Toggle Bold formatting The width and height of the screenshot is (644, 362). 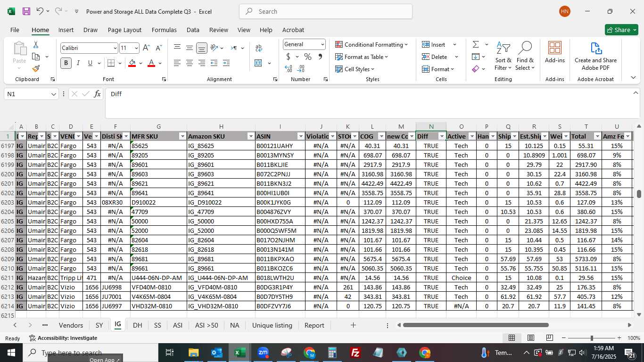tap(66, 63)
